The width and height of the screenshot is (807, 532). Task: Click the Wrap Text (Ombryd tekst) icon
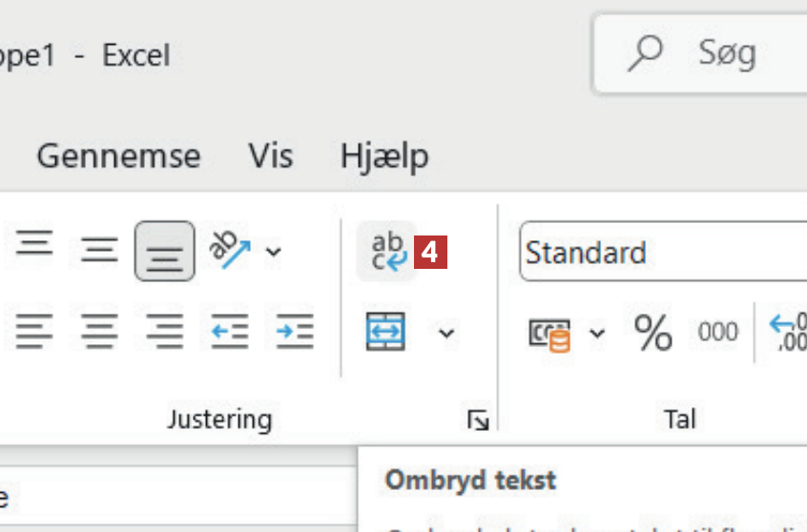click(386, 252)
